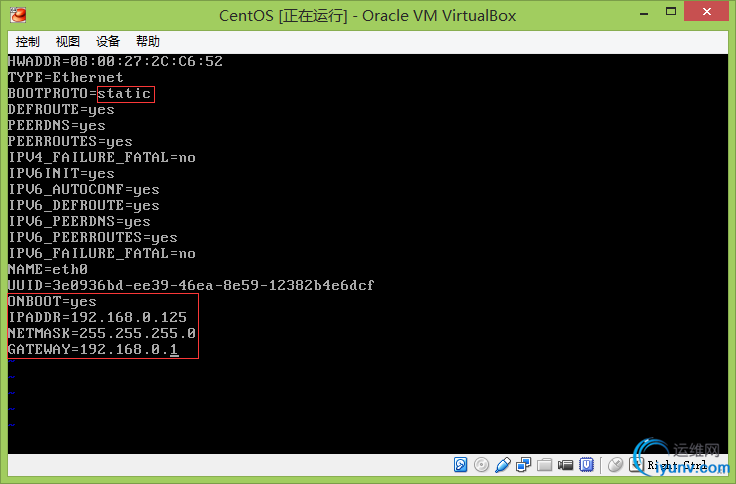Click the IPV6_DEFROUTE=yes line
The width and height of the screenshot is (736, 484).
point(84,205)
